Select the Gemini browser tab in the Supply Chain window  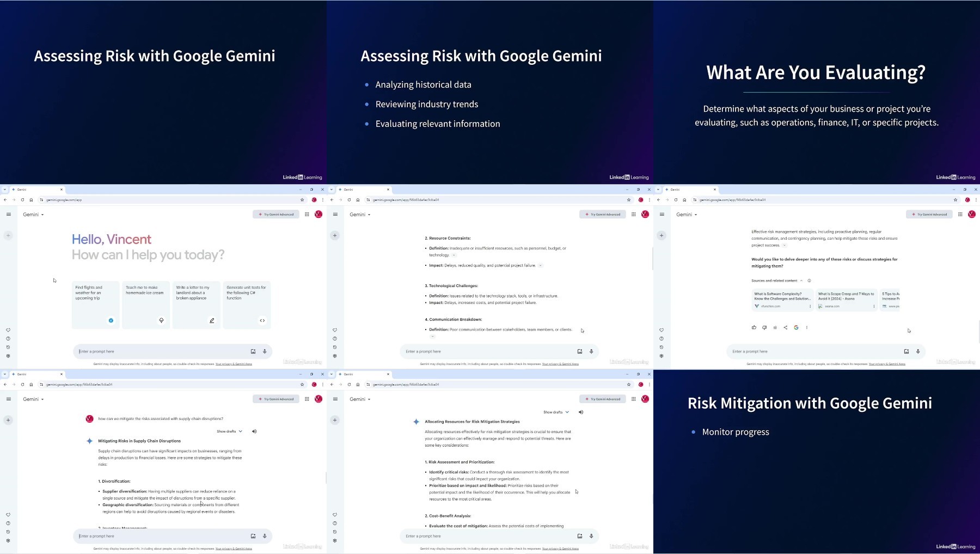[37, 374]
